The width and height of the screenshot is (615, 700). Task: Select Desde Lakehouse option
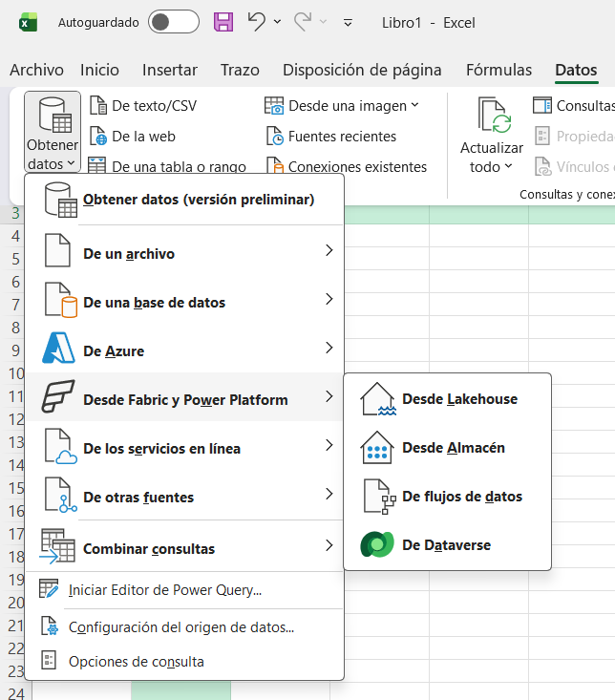[447, 399]
